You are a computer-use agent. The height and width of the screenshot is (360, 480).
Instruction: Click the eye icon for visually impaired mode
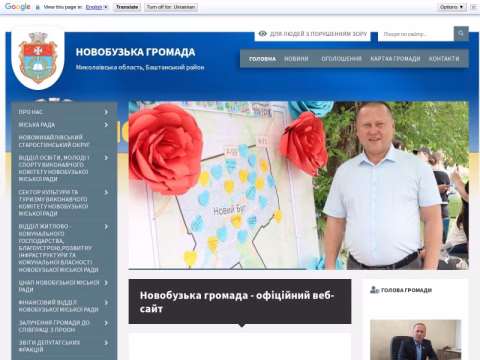click(263, 34)
